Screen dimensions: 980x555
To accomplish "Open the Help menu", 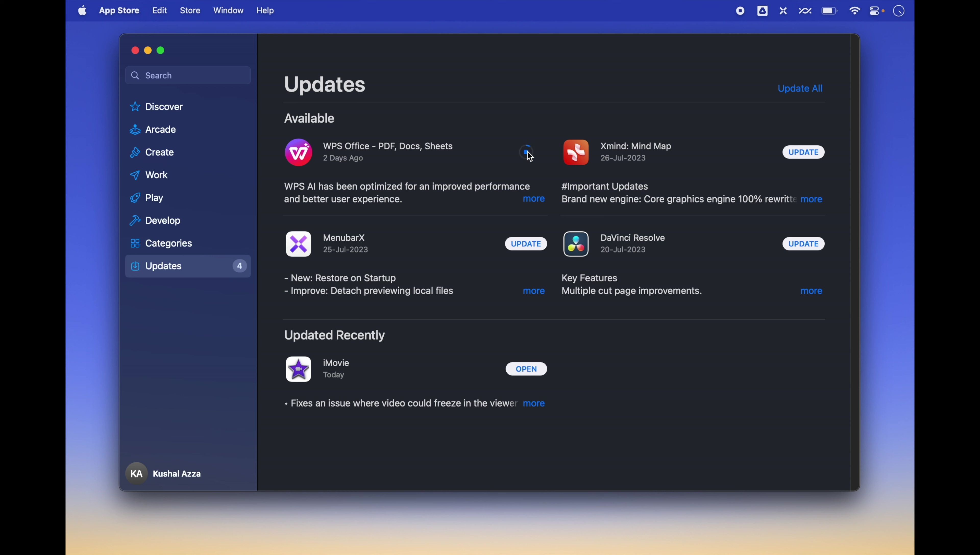I will point(265,11).
